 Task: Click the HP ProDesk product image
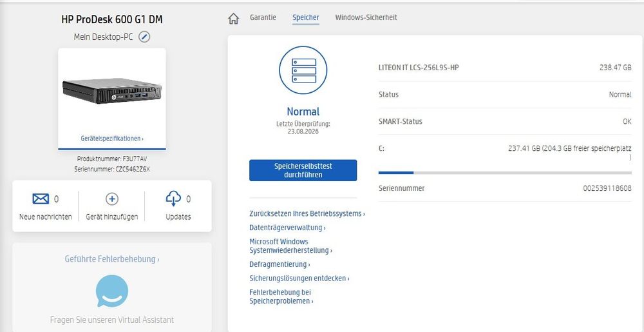point(112,91)
